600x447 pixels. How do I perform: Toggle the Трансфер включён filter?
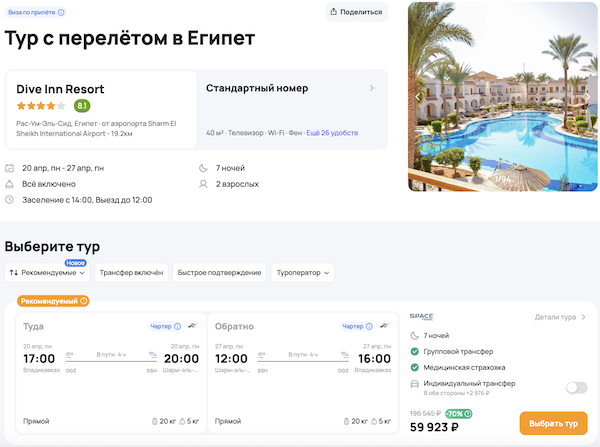tap(130, 272)
